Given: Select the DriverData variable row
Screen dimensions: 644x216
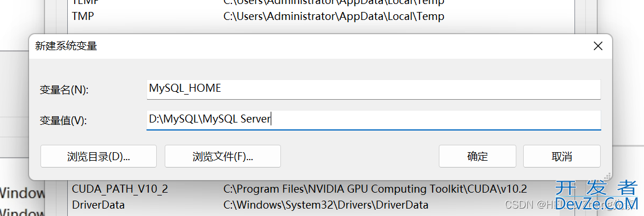Looking at the screenshot, I should pos(320,205).
